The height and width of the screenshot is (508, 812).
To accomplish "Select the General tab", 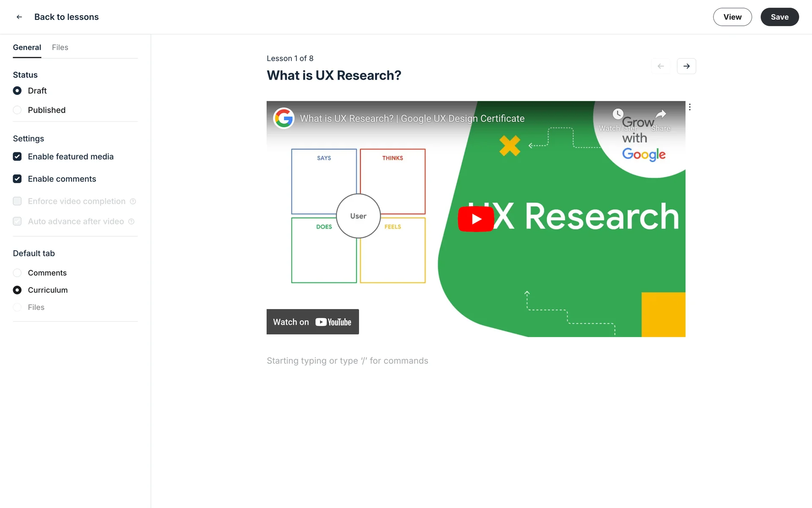I will point(27,47).
